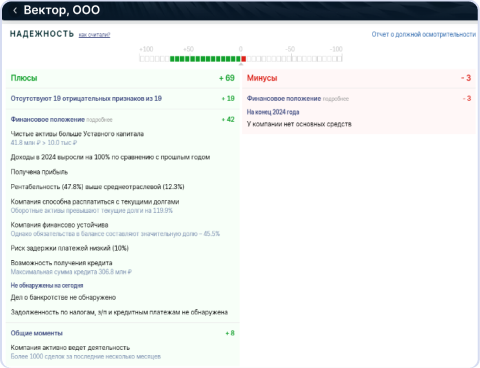Screen dimensions: 480x368
Task: Click 'Рентабельность (47.8%) выше среднеотраслевой' line
Action: pos(97,187)
